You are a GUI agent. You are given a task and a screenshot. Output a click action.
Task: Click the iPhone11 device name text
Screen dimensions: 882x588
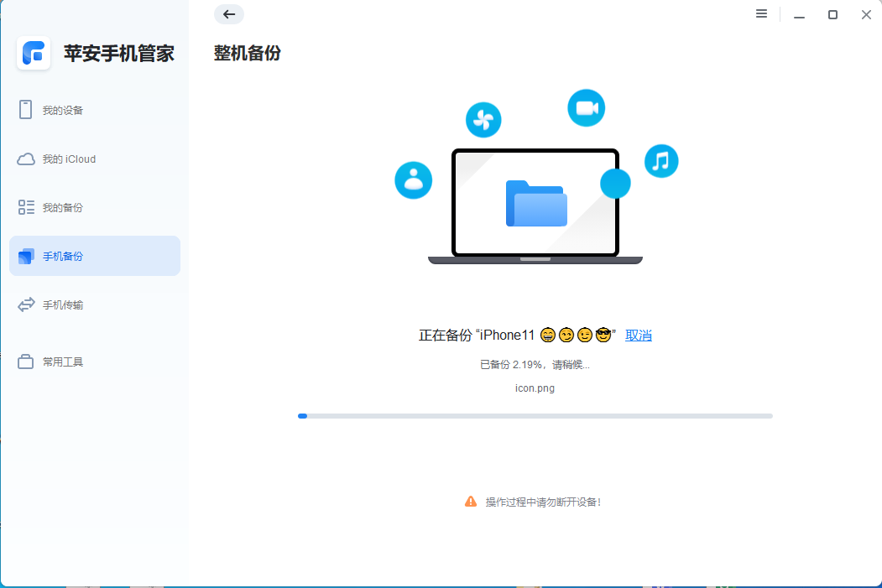(x=504, y=334)
